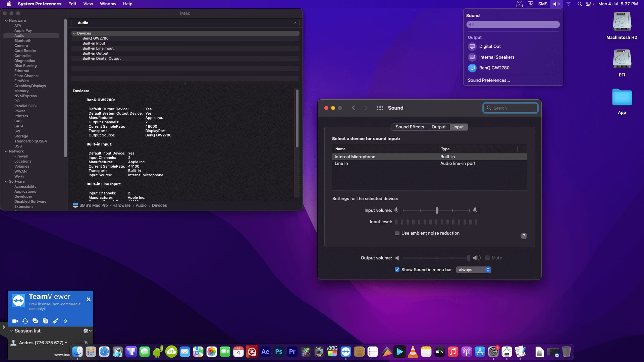Click the volume icon in menu bar
The image size is (644, 362).
tap(556, 4)
